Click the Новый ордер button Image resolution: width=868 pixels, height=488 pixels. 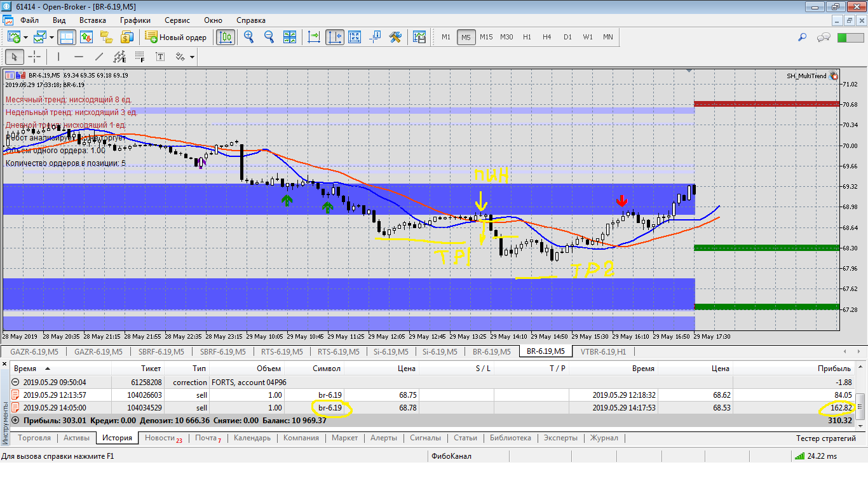coord(176,37)
